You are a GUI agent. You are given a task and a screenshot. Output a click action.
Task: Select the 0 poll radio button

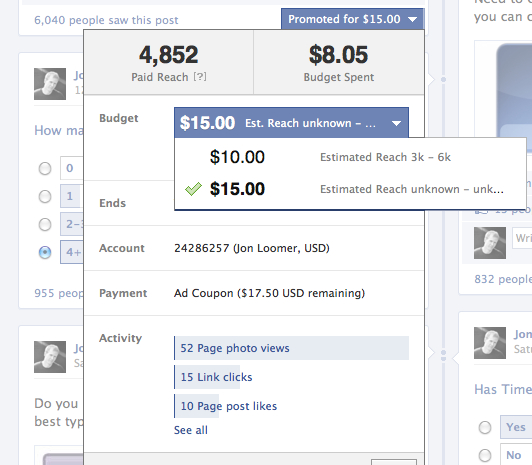[x=45, y=168]
